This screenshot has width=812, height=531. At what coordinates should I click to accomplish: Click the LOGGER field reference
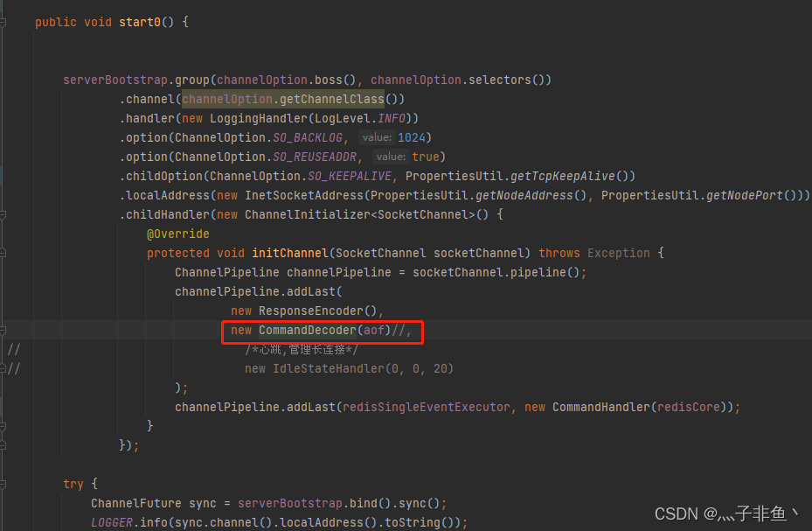click(x=112, y=522)
